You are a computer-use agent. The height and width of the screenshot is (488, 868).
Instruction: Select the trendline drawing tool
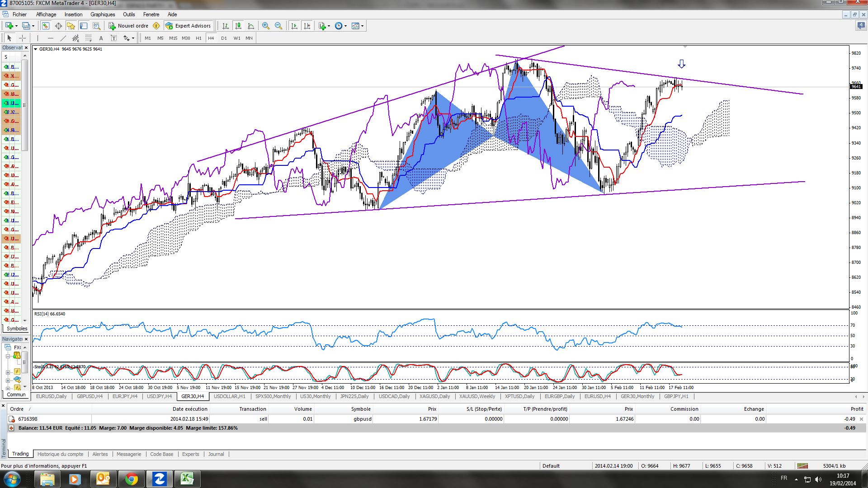point(63,38)
